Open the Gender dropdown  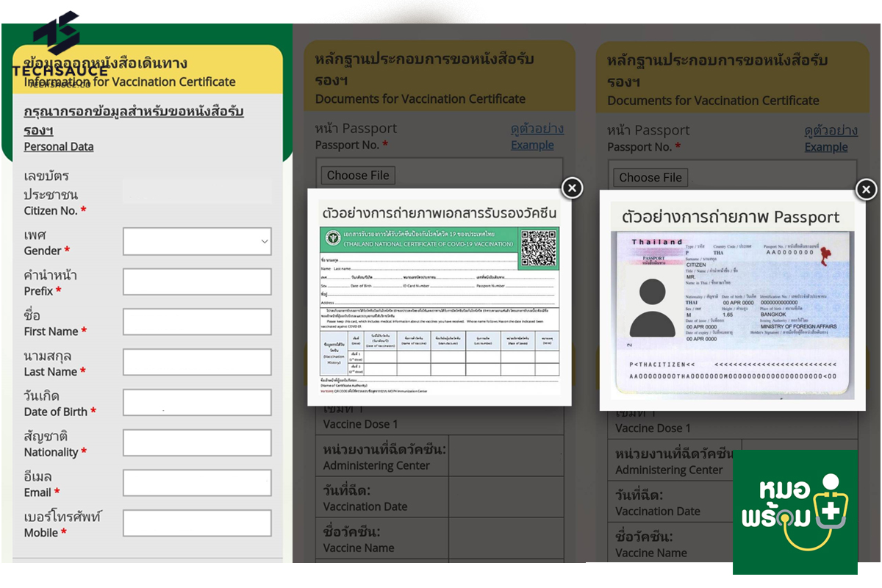197,241
